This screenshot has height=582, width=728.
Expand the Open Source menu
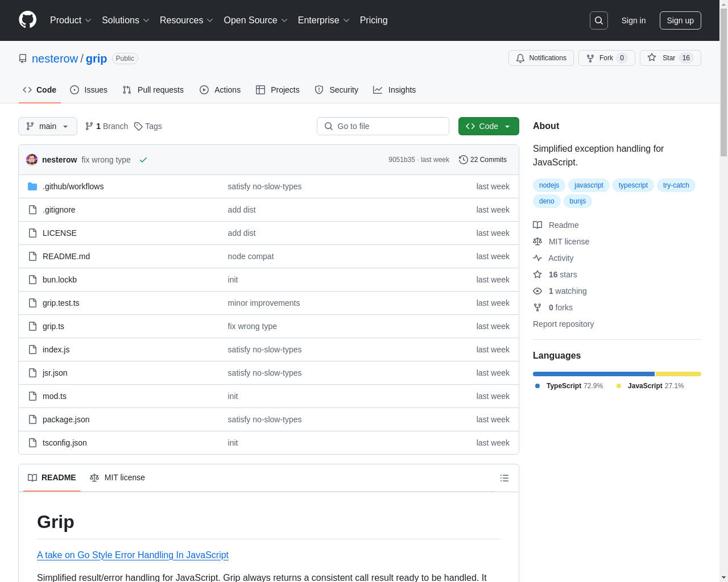pyautogui.click(x=256, y=20)
